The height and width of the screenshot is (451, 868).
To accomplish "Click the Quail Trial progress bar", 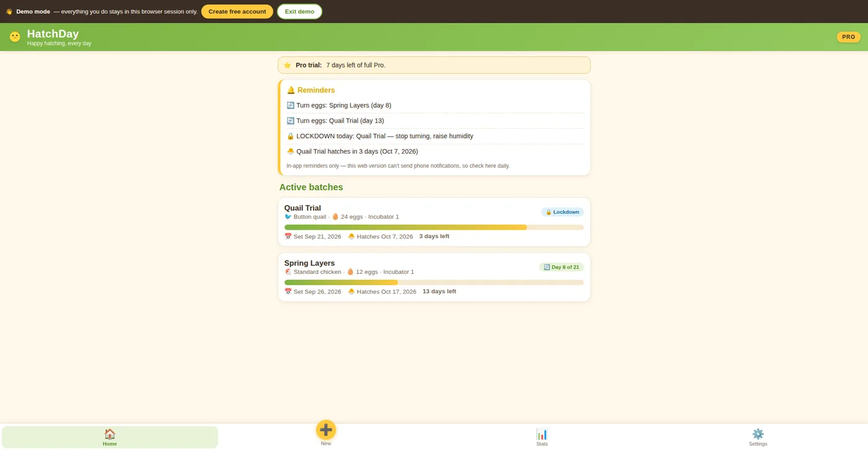I will click(x=434, y=227).
